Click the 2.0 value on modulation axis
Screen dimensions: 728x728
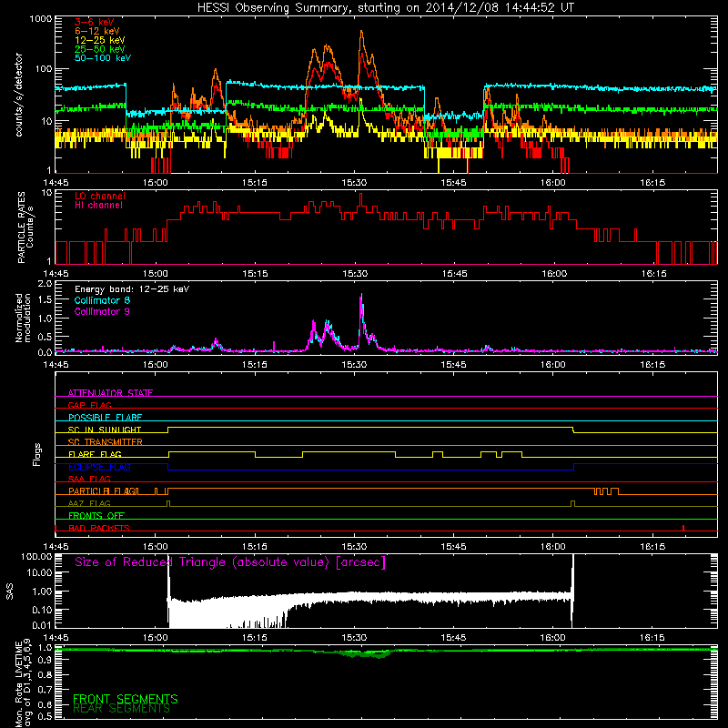[x=45, y=283]
